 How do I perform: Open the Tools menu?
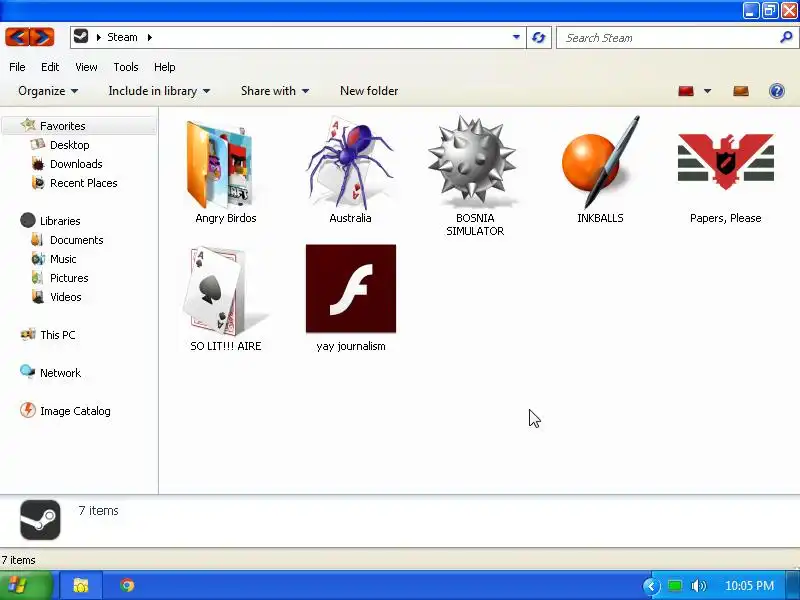coord(126,67)
